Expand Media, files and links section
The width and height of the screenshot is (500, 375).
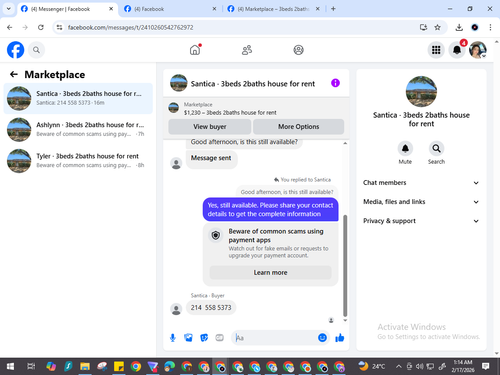point(421,202)
